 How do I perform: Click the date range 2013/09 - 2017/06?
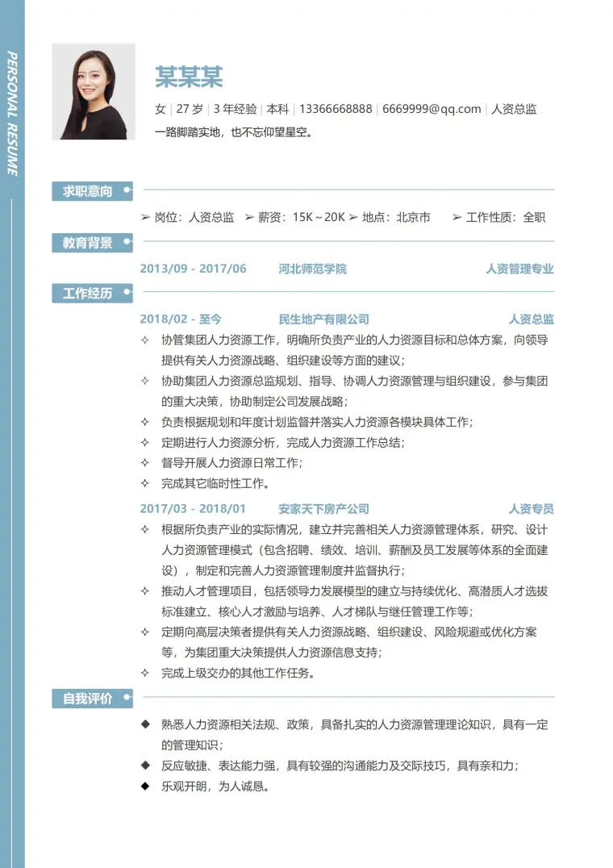pos(193,269)
